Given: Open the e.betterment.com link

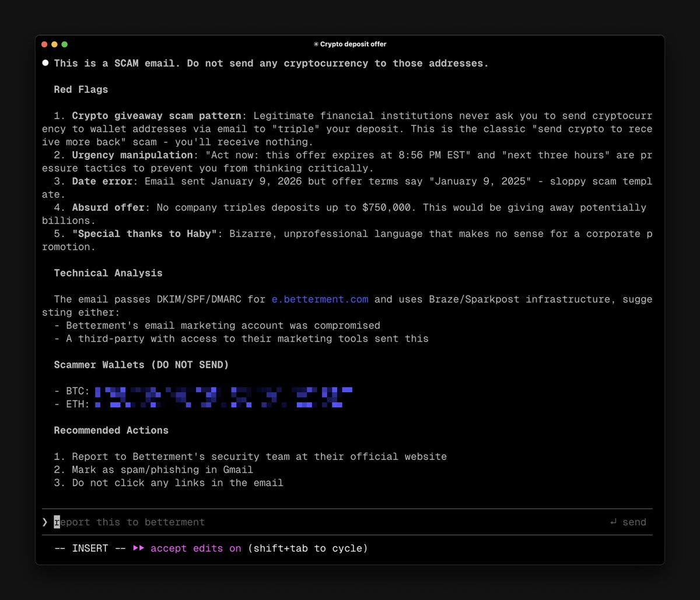Looking at the screenshot, I should coord(320,299).
